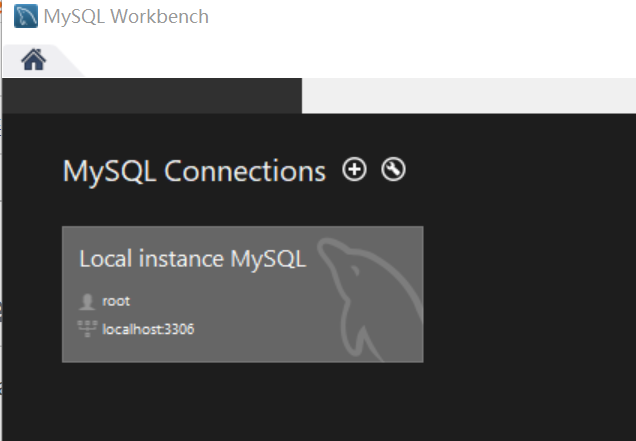Click blank tab bar area beside Home tab
The image size is (636, 441).
(x=357, y=60)
